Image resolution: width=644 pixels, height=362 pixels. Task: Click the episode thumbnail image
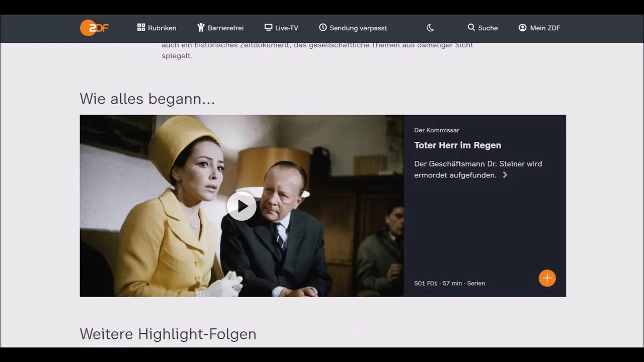pos(242,206)
